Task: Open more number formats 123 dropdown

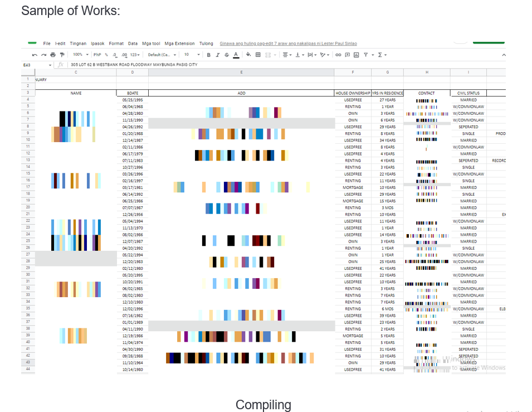Action: click(x=135, y=55)
